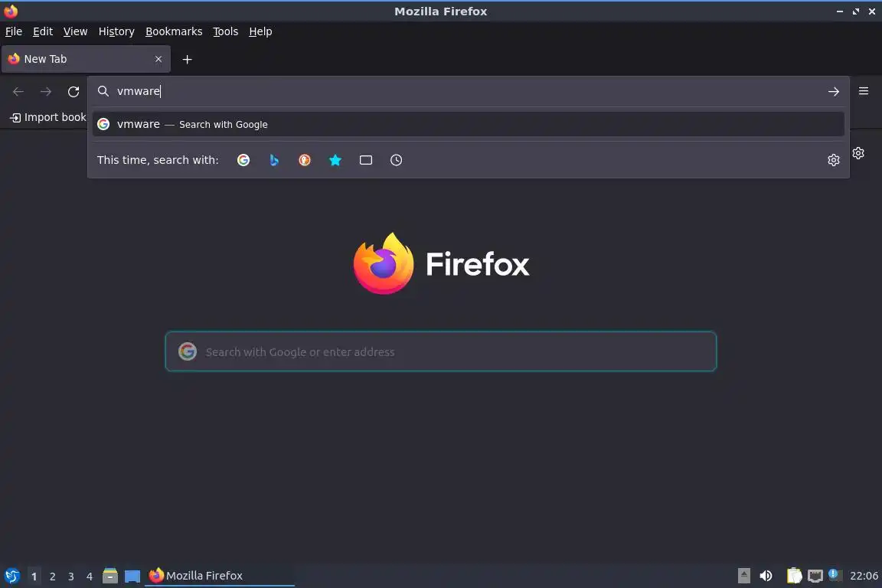882x588 pixels.
Task: Click show desktop blue taskbar icon
Action: [x=132, y=577]
